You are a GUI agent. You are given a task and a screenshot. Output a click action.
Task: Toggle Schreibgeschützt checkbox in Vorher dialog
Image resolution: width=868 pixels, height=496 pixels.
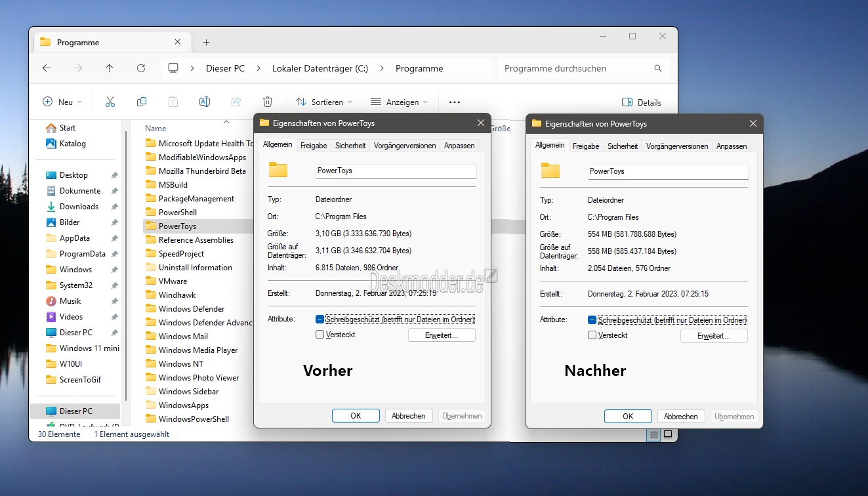pyautogui.click(x=320, y=320)
